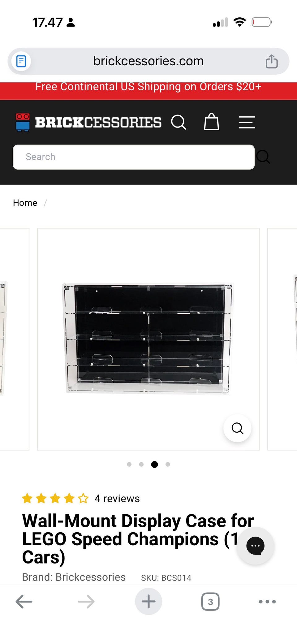The image size is (297, 644).
Task: Open the shopping bag cart icon
Action: [x=212, y=122]
